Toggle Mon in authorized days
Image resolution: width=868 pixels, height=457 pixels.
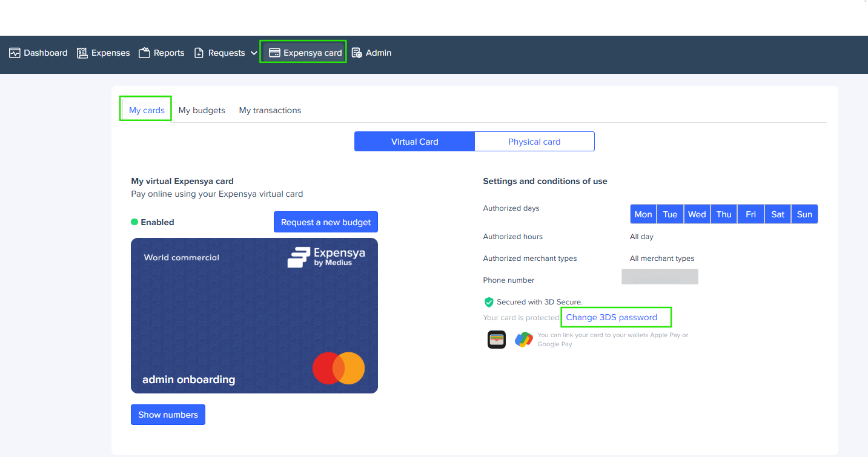(x=643, y=214)
